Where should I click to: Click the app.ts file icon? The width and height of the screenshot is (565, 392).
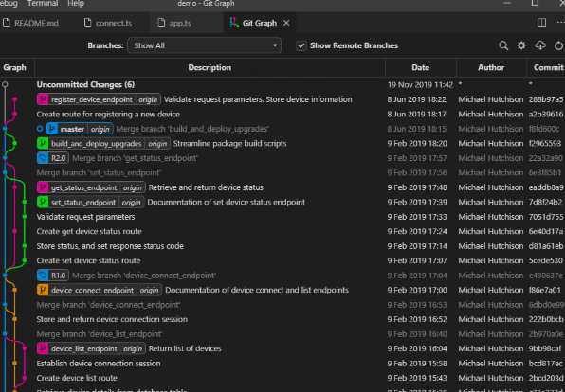coord(161,23)
